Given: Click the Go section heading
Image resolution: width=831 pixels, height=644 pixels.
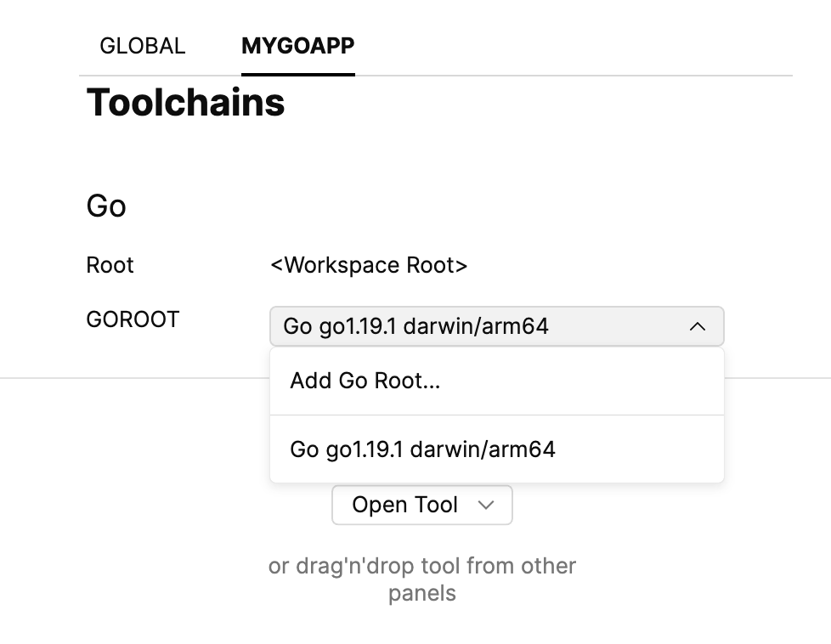Looking at the screenshot, I should coord(105,205).
